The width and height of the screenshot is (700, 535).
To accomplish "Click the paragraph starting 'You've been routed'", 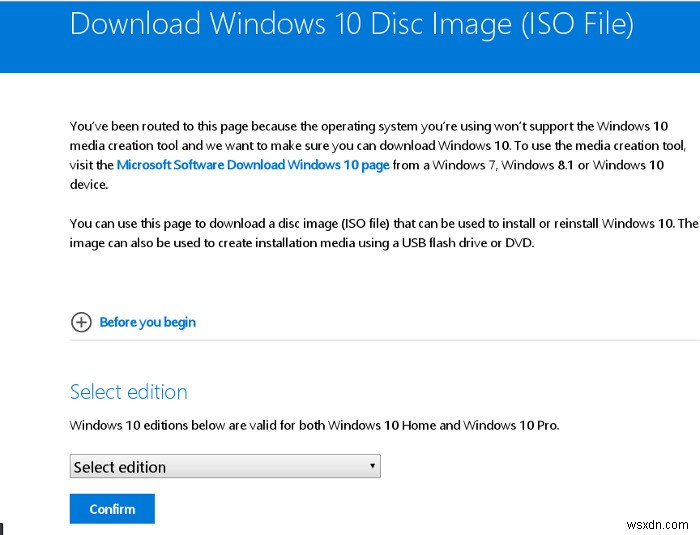I will pyautogui.click(x=378, y=155).
